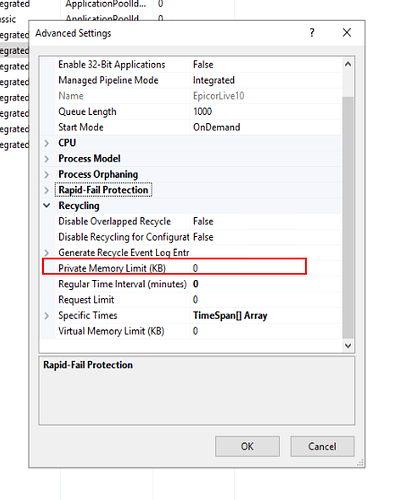Click the resize grip in dialog corner

point(360,462)
